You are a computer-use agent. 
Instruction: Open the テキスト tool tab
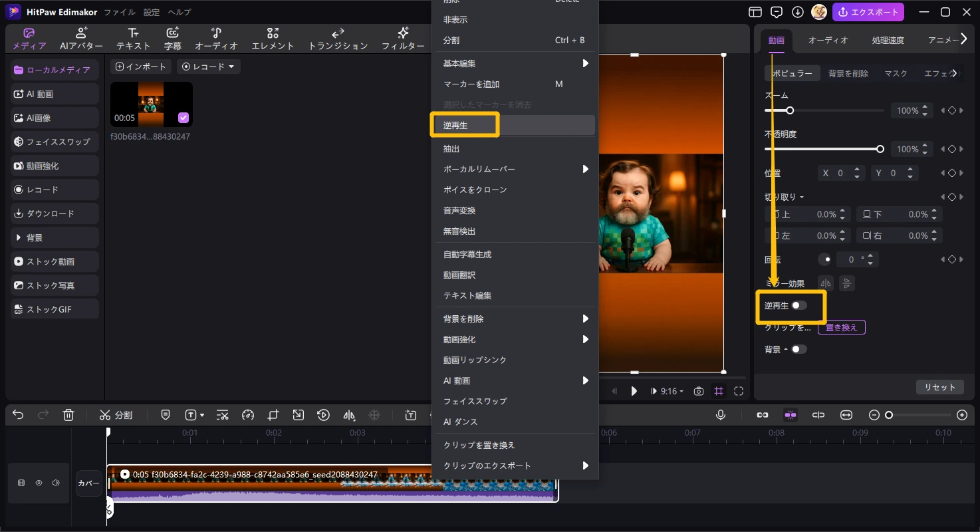coord(134,39)
